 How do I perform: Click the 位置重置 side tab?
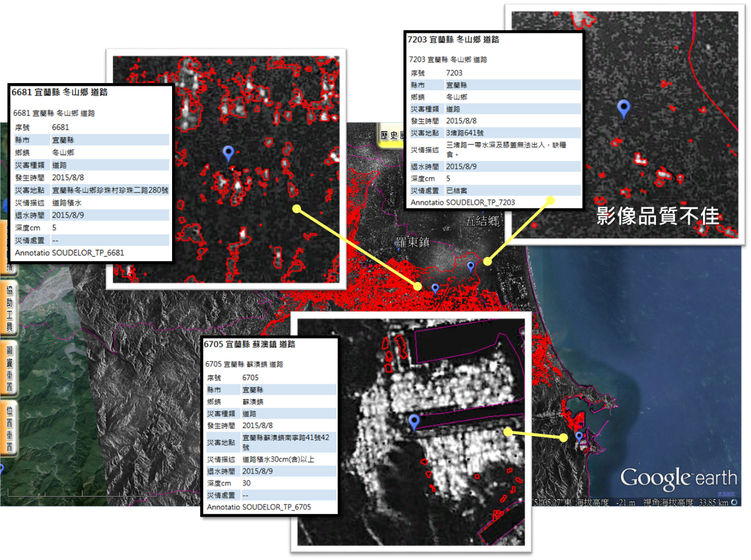tap(9, 428)
